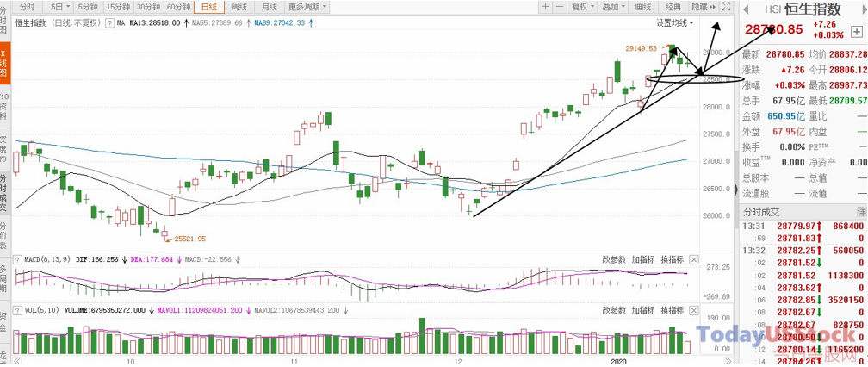The width and height of the screenshot is (868, 367).
Task: Open 复权 adjustment dropdown
Action: 582,7
